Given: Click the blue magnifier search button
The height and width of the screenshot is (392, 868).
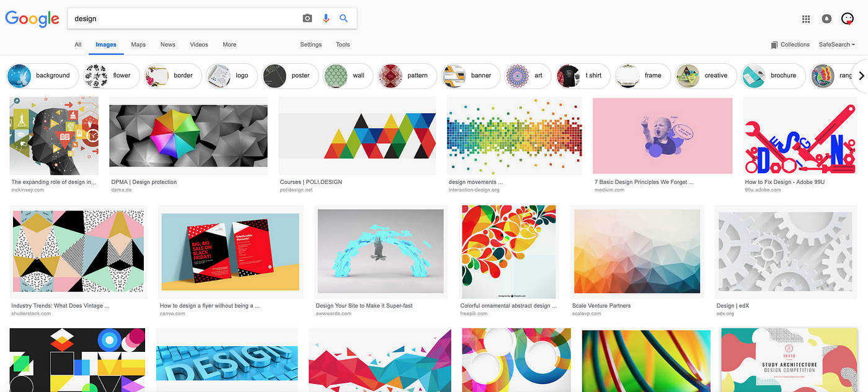Looking at the screenshot, I should click(x=344, y=19).
